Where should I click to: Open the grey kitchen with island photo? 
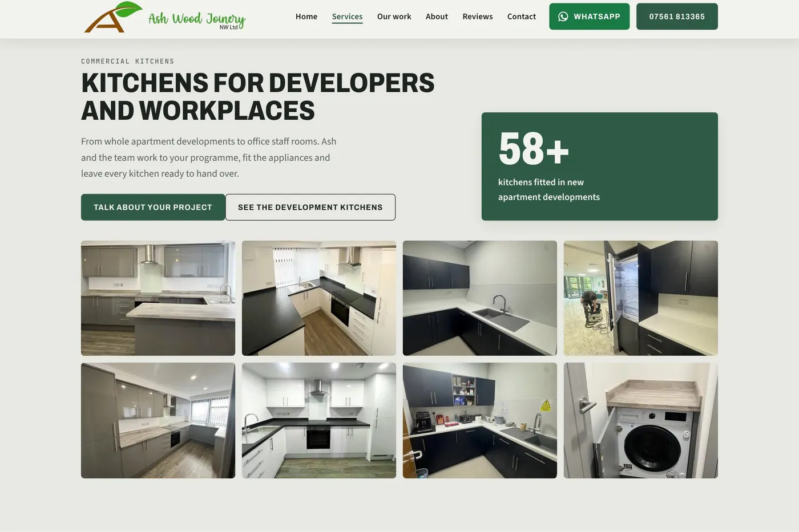[158, 298]
